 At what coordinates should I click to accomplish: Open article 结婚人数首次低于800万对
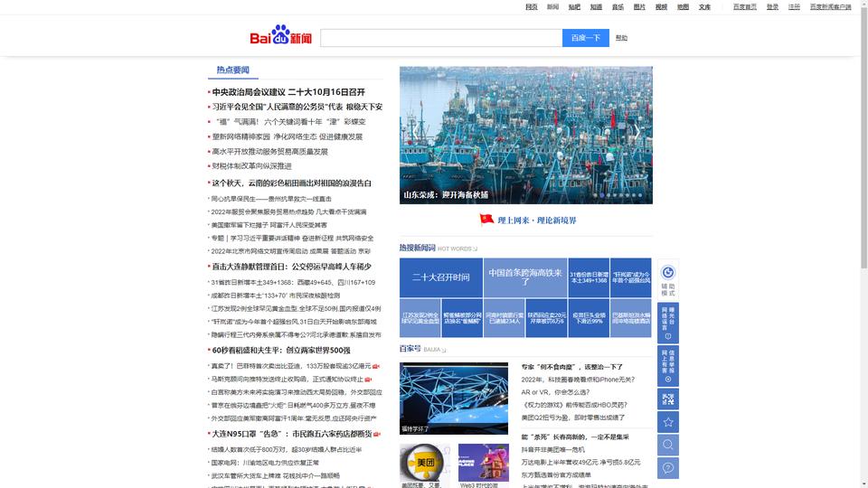pos(287,449)
